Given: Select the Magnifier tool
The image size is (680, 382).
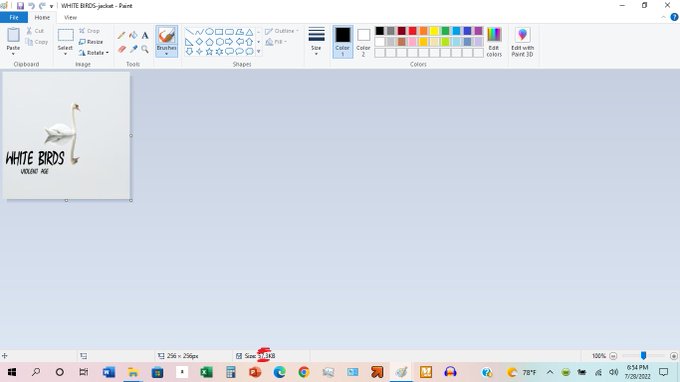Looking at the screenshot, I should (x=145, y=49).
